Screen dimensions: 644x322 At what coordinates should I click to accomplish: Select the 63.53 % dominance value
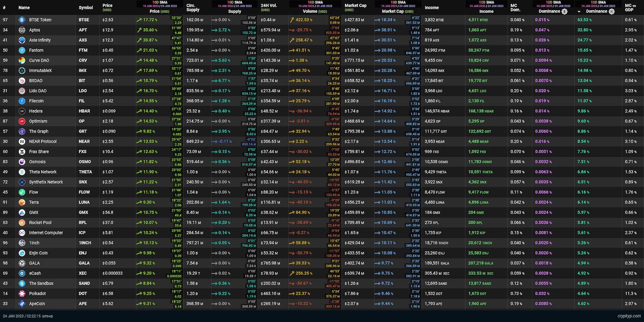click(584, 20)
